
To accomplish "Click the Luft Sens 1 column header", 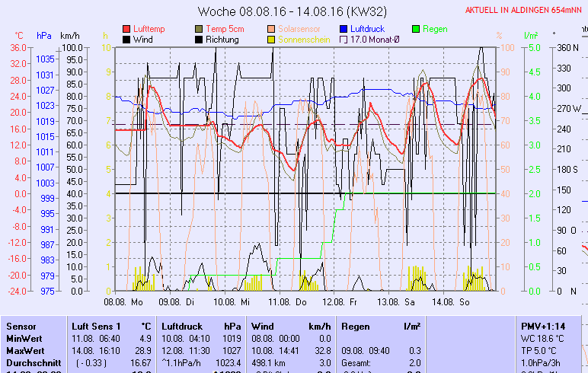I will (x=109, y=325).
